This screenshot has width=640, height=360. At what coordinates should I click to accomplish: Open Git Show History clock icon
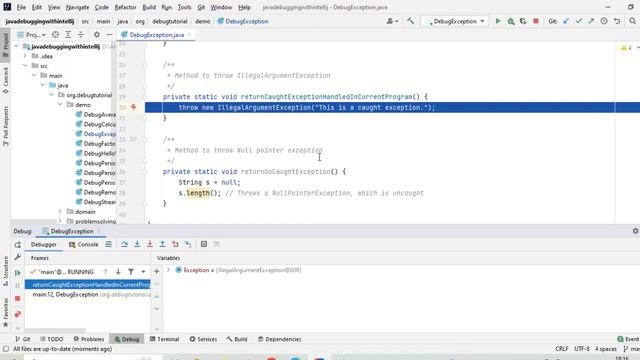click(x=604, y=21)
